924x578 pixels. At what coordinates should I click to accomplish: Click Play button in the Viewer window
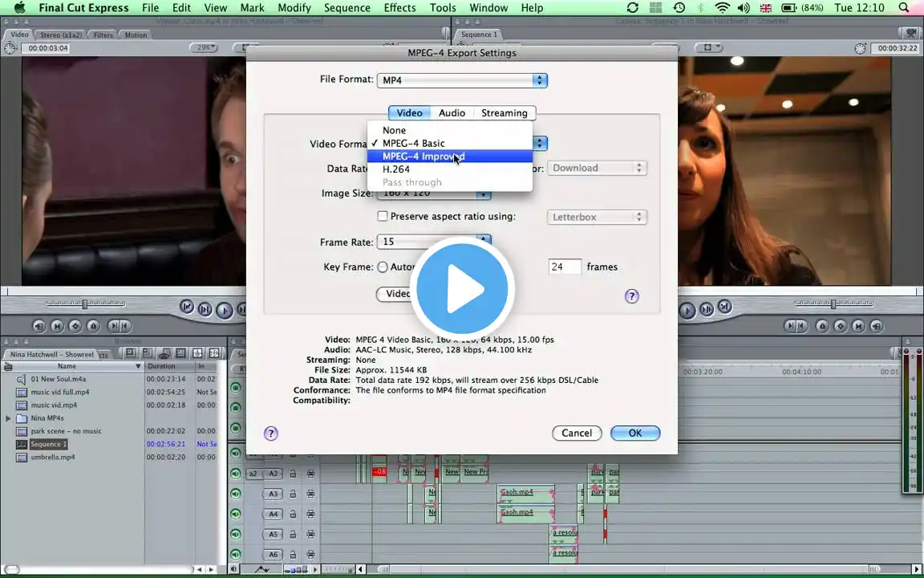224,308
